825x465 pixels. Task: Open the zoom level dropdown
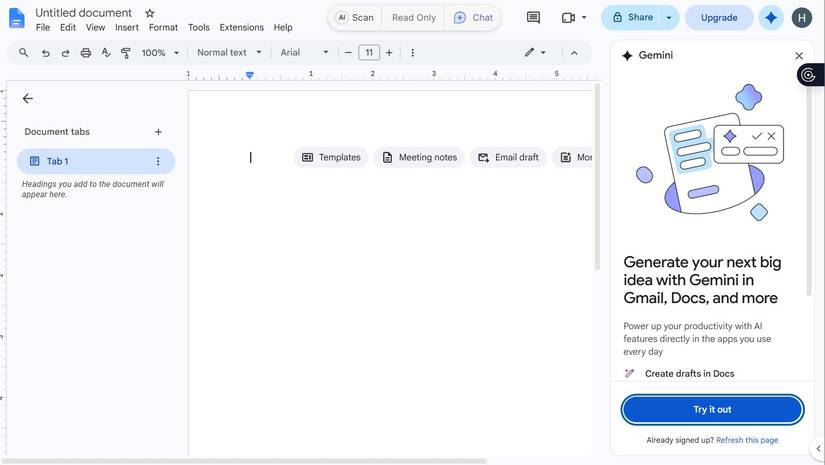(160, 53)
